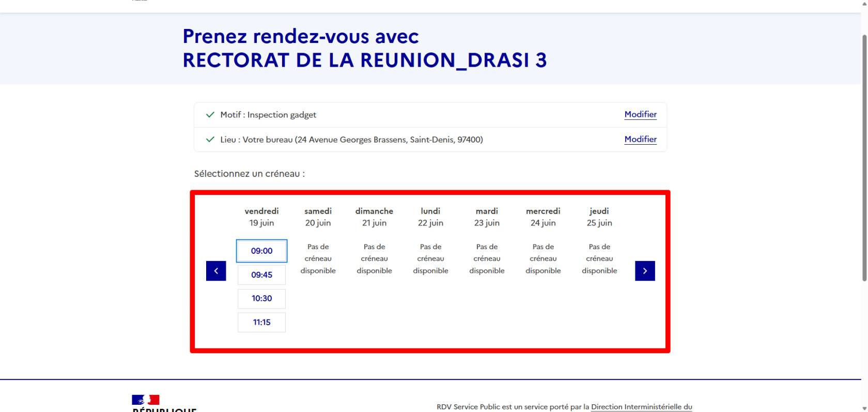Click the jeudi 25 juin column header
Viewport: 868px width, 412px height.
pyautogui.click(x=599, y=217)
